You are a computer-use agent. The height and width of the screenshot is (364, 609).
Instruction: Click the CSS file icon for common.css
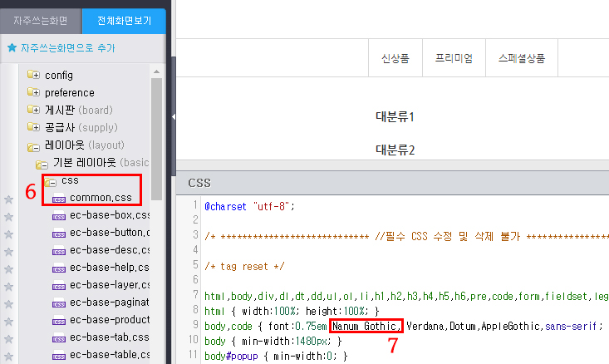(59, 198)
